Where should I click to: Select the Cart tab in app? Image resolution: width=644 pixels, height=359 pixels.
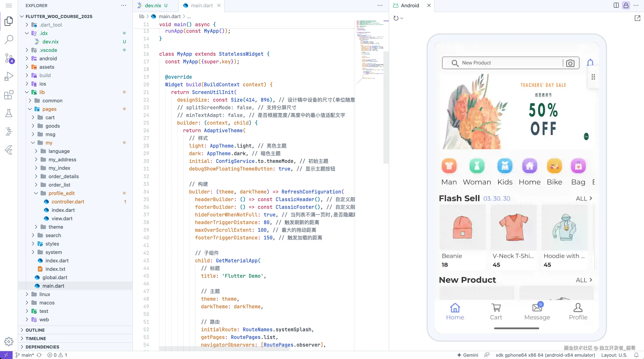pyautogui.click(x=496, y=312)
